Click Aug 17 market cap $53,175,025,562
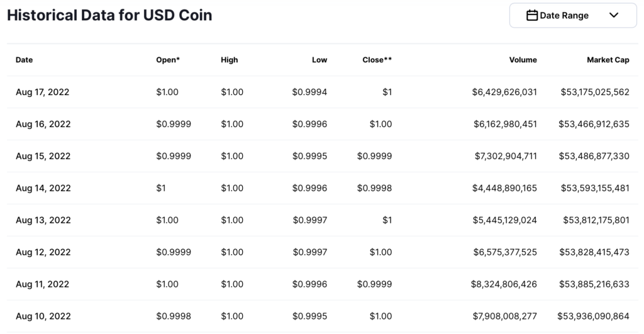Image resolution: width=644 pixels, height=334 pixels. tap(595, 92)
